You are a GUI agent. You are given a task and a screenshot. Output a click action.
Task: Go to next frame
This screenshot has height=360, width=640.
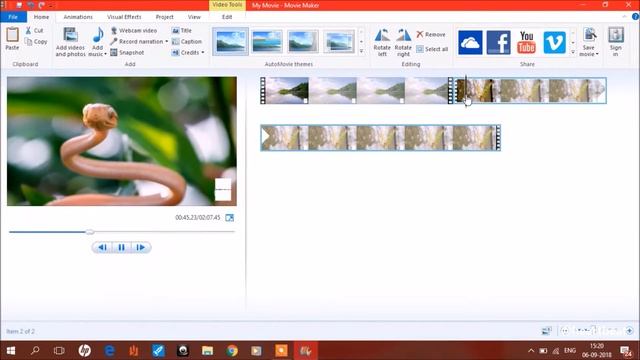click(x=140, y=247)
